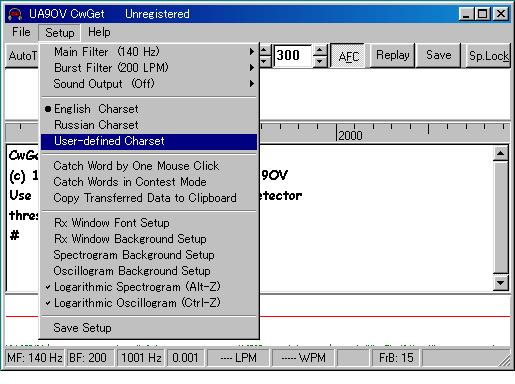515x384 pixels.
Task: Click the window resize grip corner
Action: point(505,361)
